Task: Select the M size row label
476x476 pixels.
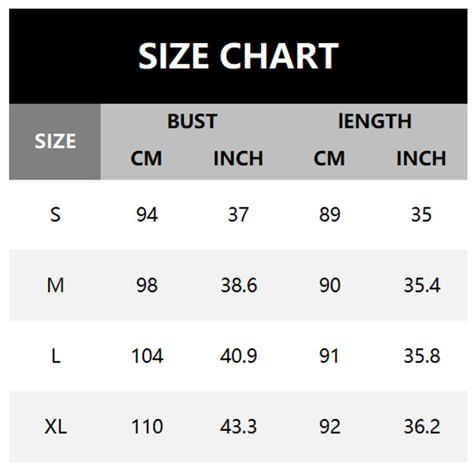Action: (55, 286)
